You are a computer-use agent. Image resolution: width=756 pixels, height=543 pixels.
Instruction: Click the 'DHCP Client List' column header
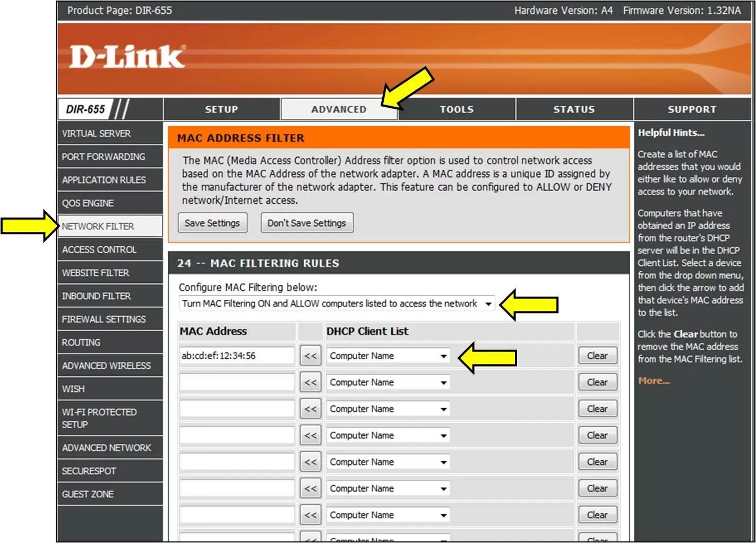[x=367, y=331]
